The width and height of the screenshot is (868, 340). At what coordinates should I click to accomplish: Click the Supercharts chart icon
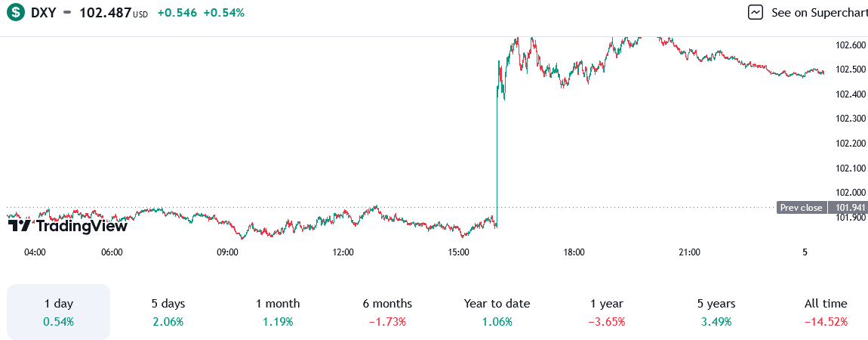(756, 13)
